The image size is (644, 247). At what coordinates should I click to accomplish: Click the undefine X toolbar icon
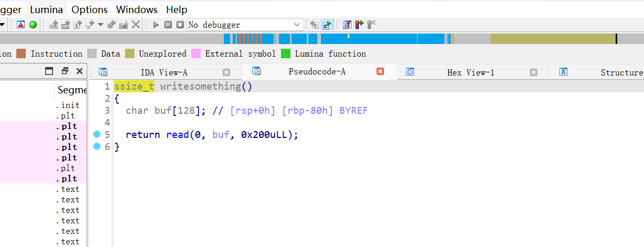(136, 25)
